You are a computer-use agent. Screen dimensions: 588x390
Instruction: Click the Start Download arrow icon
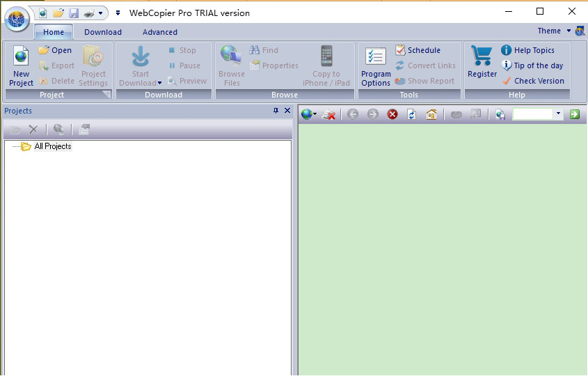point(141,56)
